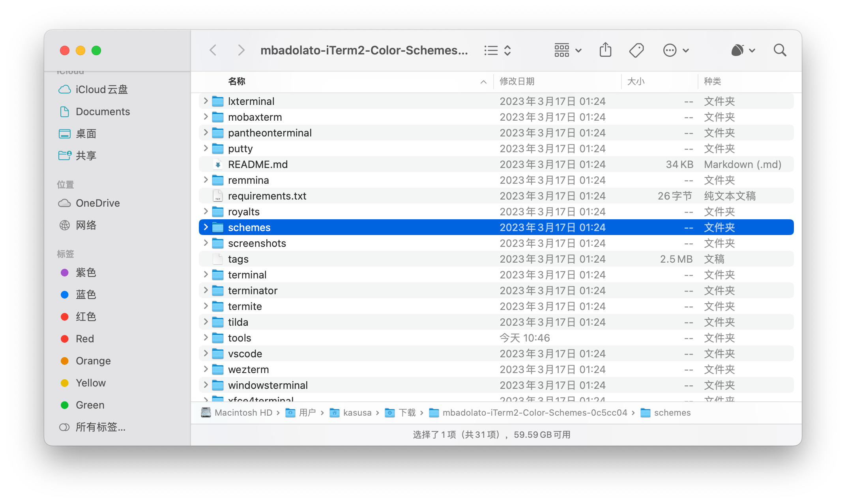This screenshot has width=846, height=504.
Task: Click the Share toolbar icon
Action: [605, 50]
